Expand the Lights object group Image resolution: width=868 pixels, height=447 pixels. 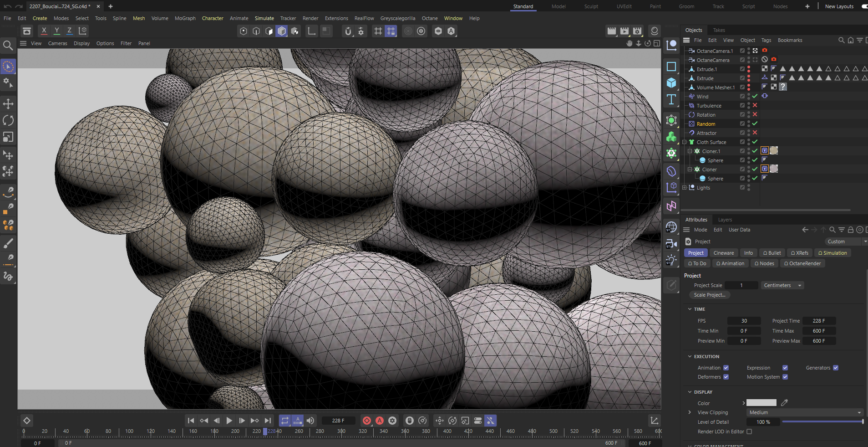685,188
